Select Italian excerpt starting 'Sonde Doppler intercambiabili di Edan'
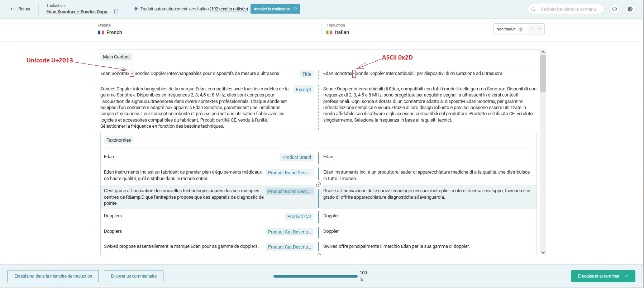The image size is (644, 288). [430, 104]
